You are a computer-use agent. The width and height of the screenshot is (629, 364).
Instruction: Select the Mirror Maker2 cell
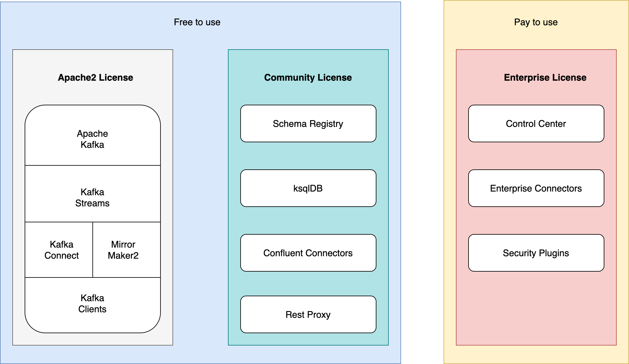pos(127,250)
